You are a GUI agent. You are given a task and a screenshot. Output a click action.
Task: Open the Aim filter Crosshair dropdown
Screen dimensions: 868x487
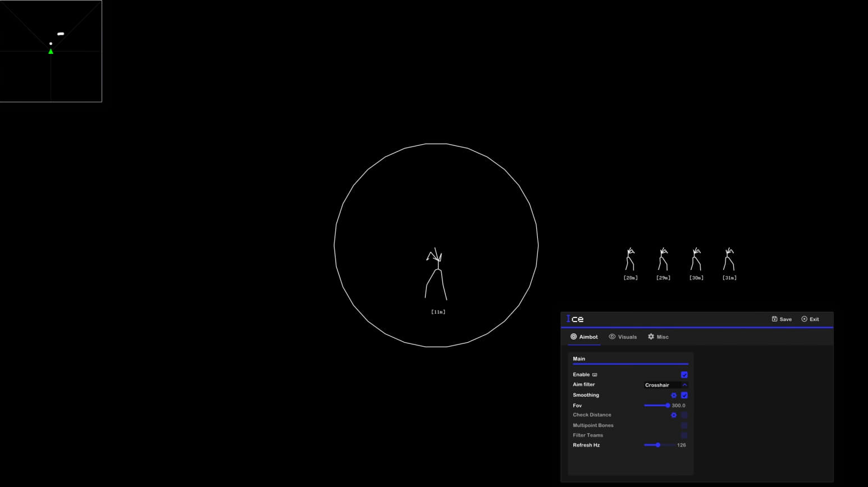(663, 385)
